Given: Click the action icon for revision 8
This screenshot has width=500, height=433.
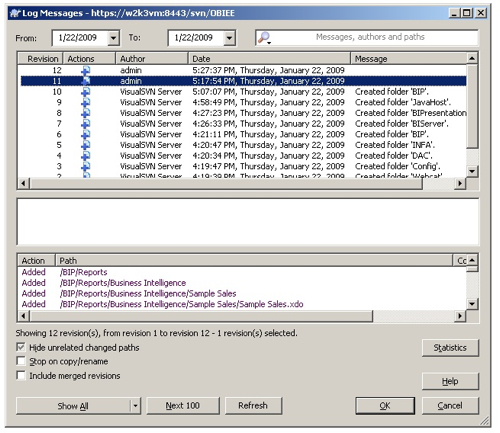Looking at the screenshot, I should pos(86,113).
